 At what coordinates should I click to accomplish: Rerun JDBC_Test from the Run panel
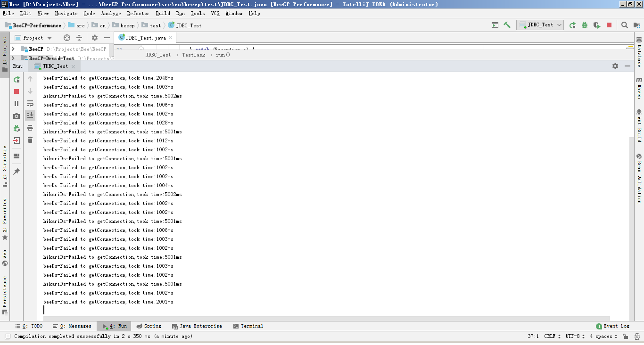17,79
